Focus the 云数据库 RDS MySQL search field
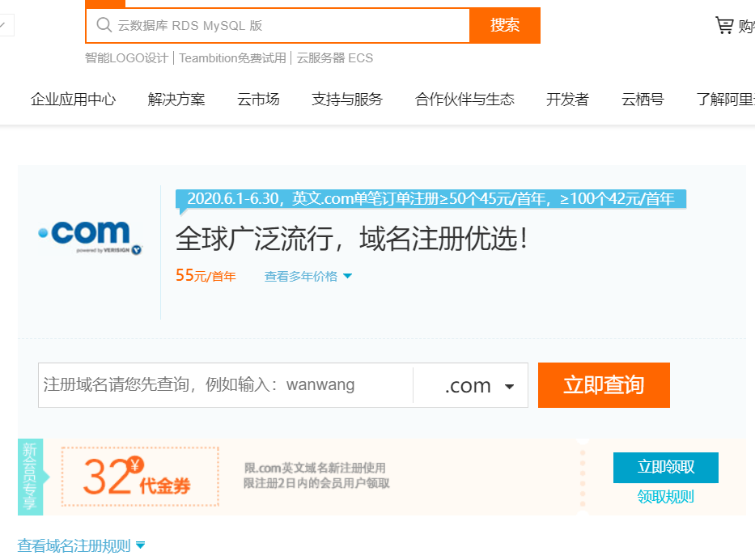This screenshot has width=755, height=560. tap(278, 26)
